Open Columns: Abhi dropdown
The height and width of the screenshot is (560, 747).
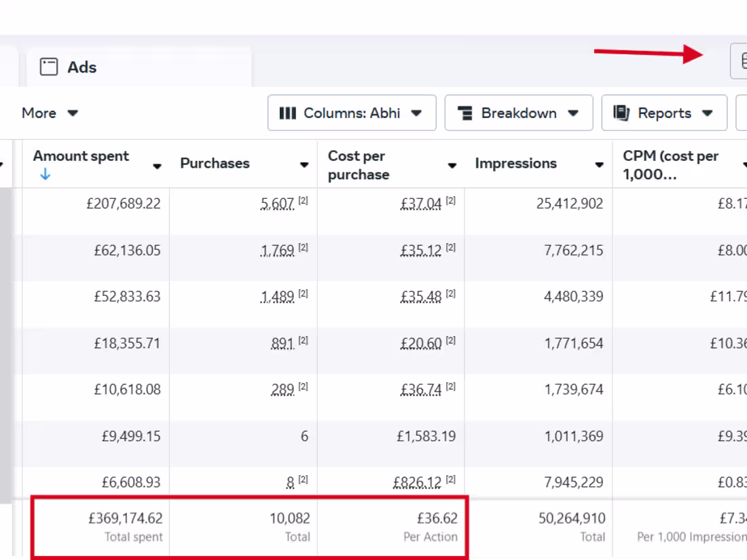point(351,113)
